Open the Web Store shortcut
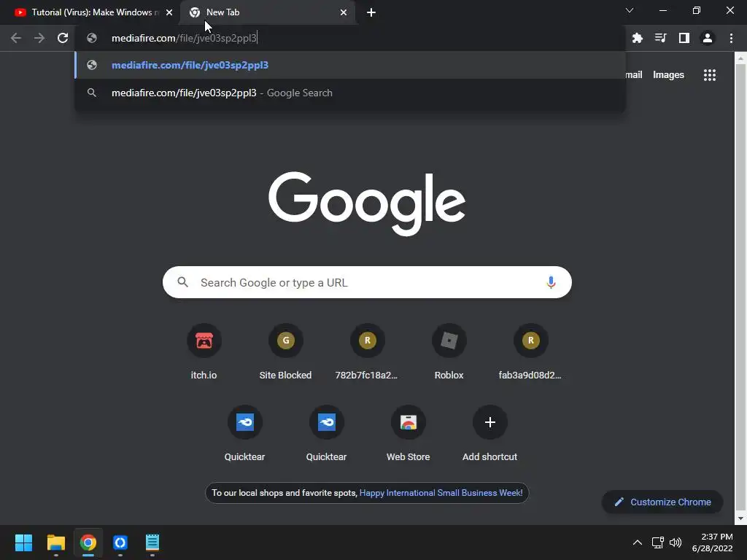747x560 pixels. [x=409, y=433]
